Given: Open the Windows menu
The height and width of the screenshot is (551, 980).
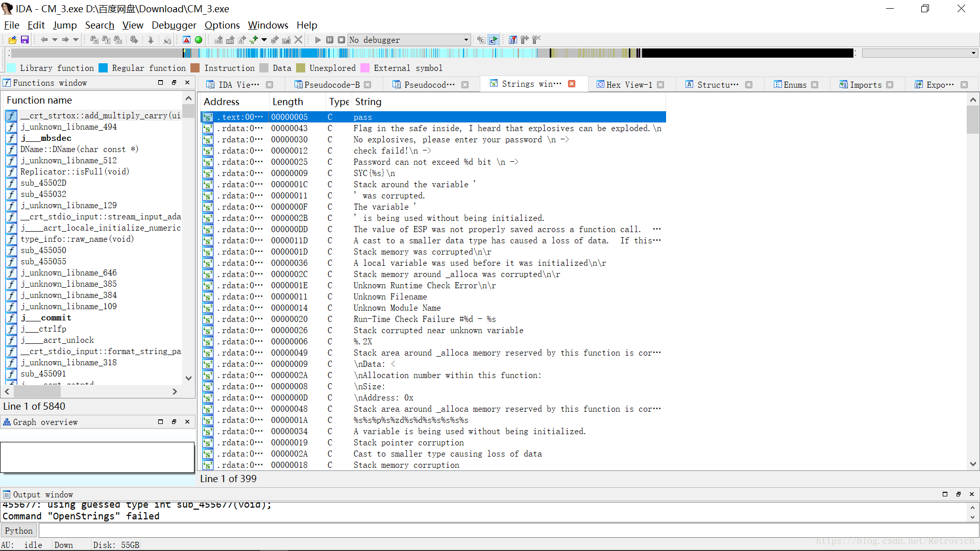Looking at the screenshot, I should point(268,25).
